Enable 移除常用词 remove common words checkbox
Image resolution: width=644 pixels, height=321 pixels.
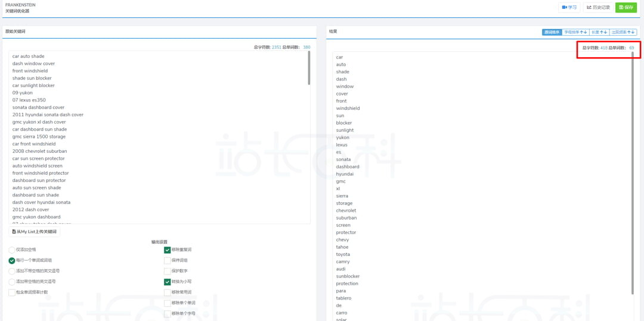pyautogui.click(x=167, y=292)
